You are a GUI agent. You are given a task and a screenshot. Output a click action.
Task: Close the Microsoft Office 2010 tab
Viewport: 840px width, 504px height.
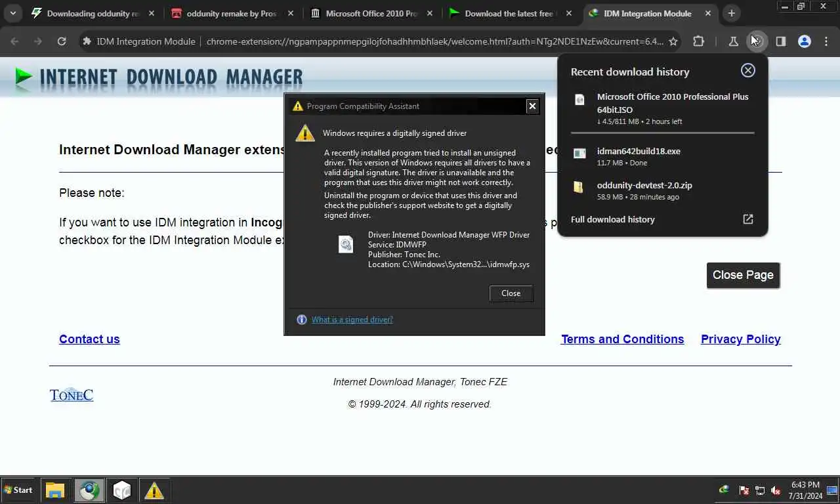pyautogui.click(x=430, y=13)
